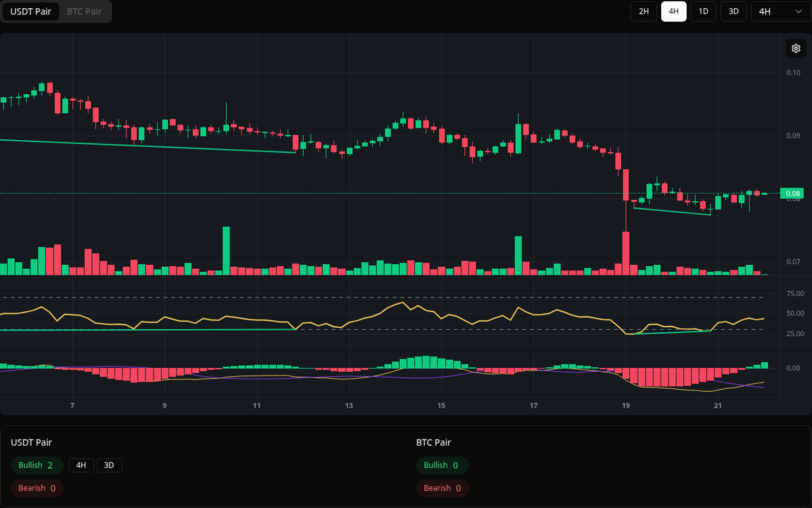The width and height of the screenshot is (812, 508).
Task: Open the chart settings gear icon
Action: point(796,48)
